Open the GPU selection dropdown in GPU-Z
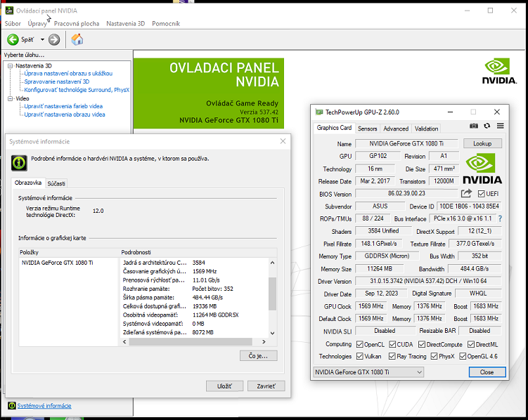 368,372
